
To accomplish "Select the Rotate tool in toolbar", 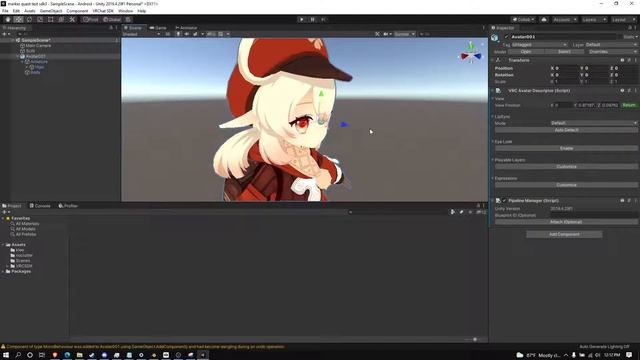I will [29, 20].
